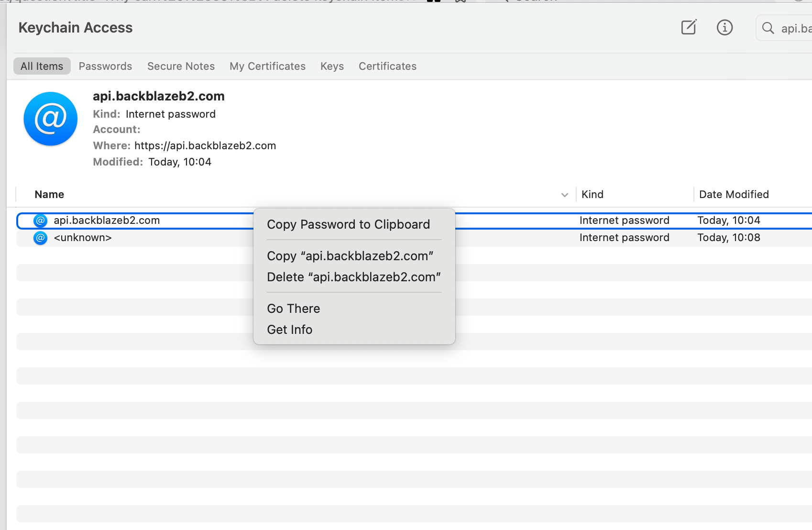Open the Name column sort chevron
The width and height of the screenshot is (812, 530).
point(565,195)
